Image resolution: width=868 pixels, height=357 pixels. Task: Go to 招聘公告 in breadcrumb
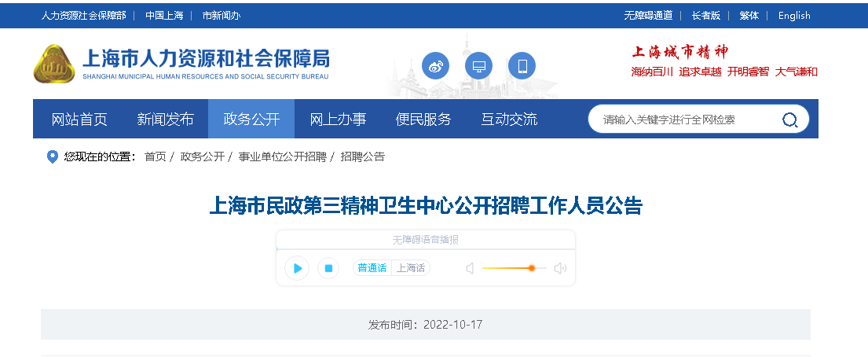(x=363, y=157)
